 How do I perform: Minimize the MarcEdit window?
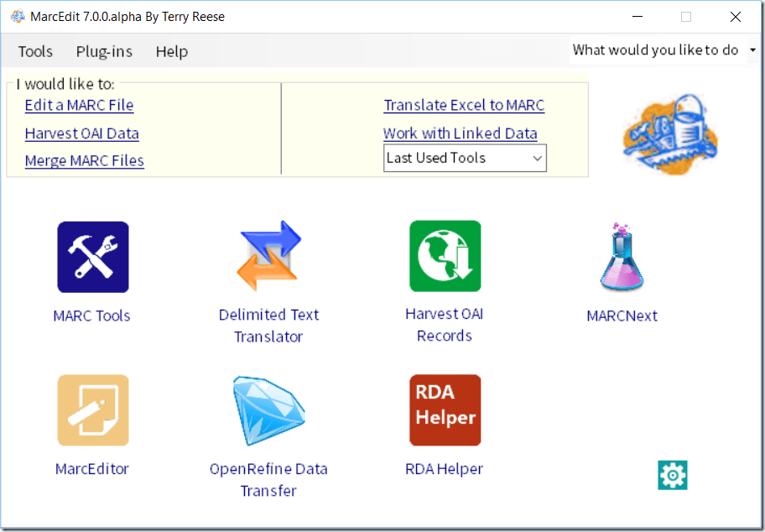pos(637,17)
